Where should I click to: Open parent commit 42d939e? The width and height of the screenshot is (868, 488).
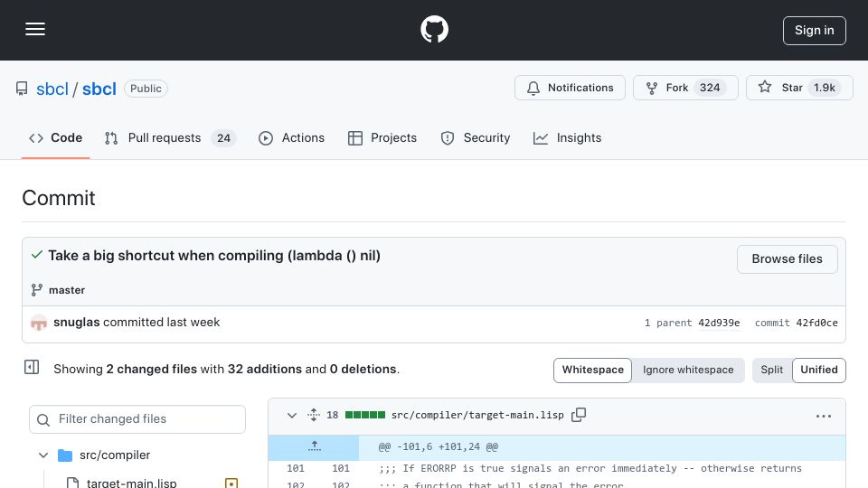coord(719,323)
